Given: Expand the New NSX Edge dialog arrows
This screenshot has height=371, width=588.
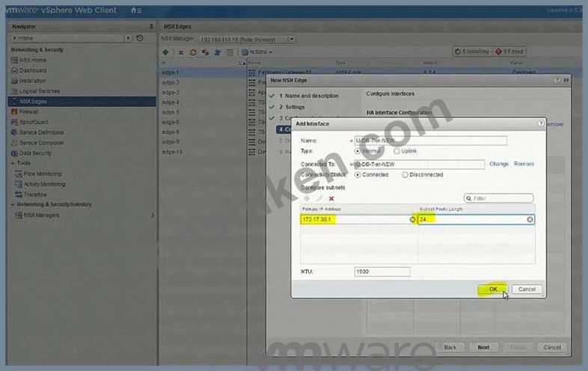Looking at the screenshot, I should pyautogui.click(x=566, y=80).
